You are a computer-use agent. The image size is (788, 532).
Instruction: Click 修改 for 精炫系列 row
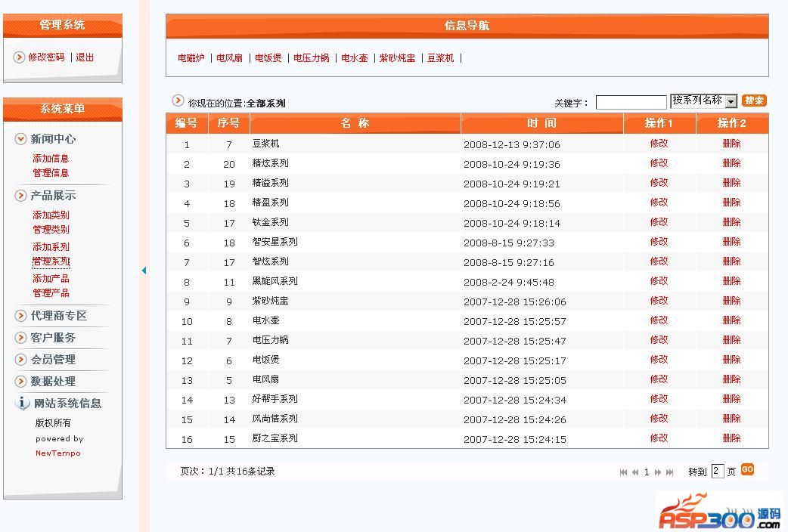click(x=659, y=162)
